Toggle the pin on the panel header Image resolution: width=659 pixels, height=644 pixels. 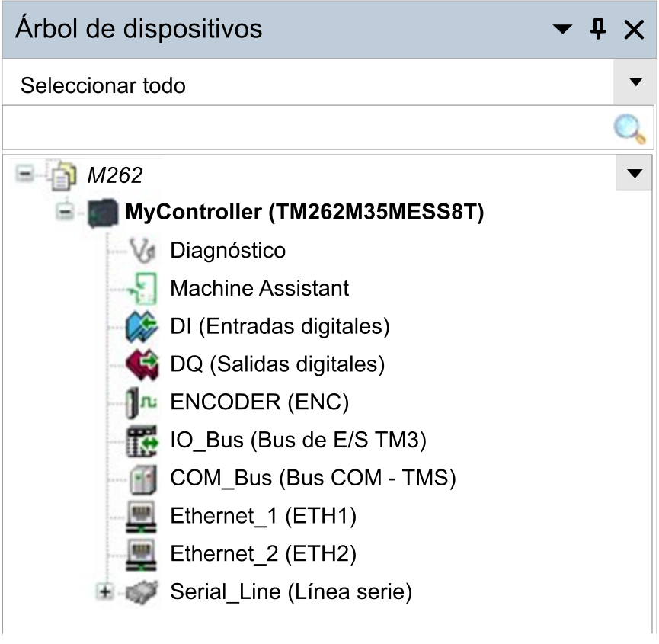597,29
